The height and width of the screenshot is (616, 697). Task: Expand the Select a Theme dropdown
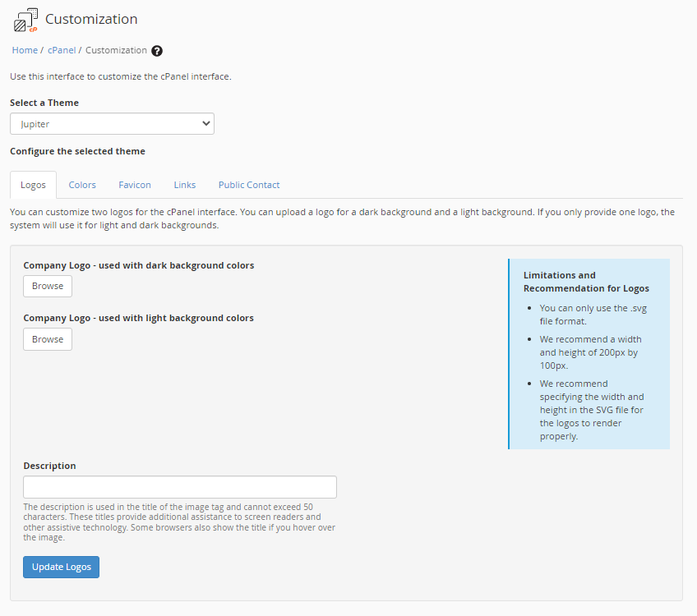[x=112, y=124]
